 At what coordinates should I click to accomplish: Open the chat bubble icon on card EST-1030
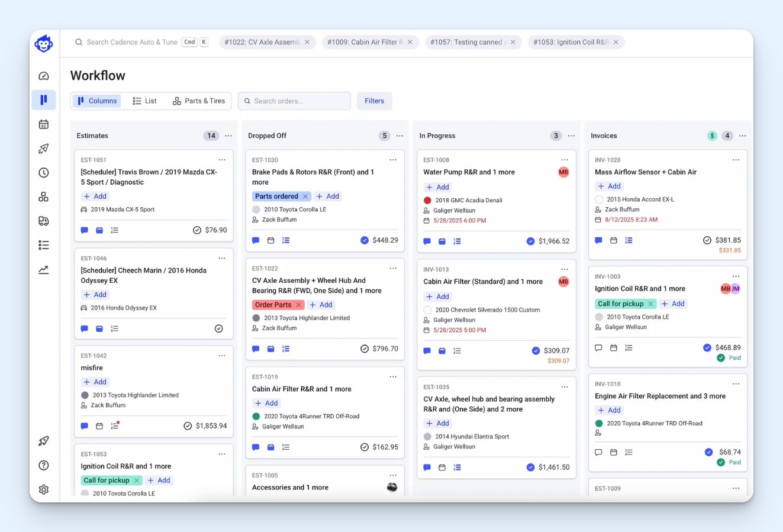pyautogui.click(x=256, y=240)
